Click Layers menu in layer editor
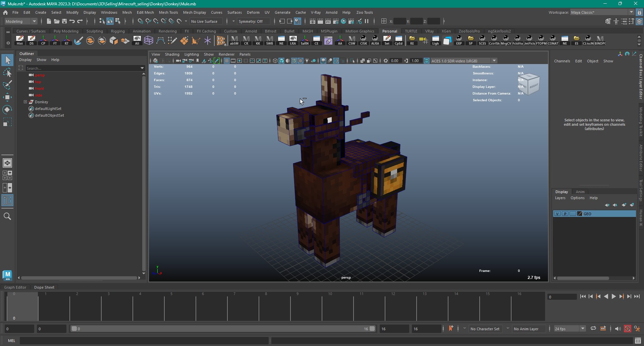Image resolution: width=644 pixels, height=346 pixels. (560, 198)
